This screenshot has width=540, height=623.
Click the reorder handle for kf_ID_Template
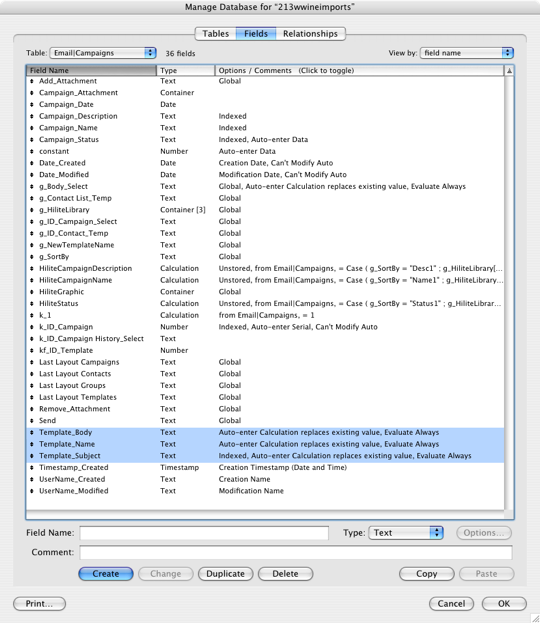click(x=32, y=350)
